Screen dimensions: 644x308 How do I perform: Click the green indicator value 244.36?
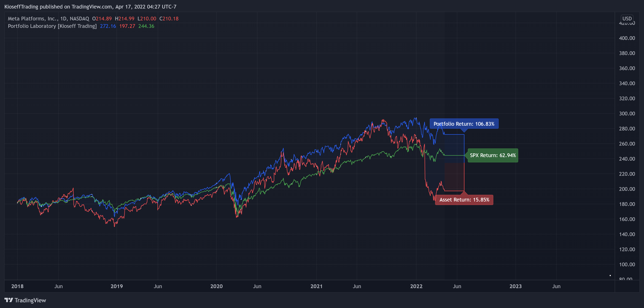pyautogui.click(x=146, y=26)
